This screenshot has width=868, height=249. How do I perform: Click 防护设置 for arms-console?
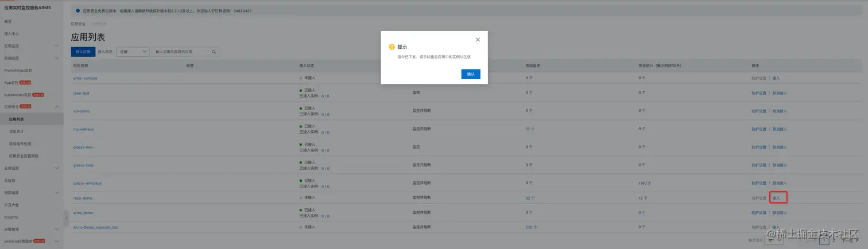[759, 78]
